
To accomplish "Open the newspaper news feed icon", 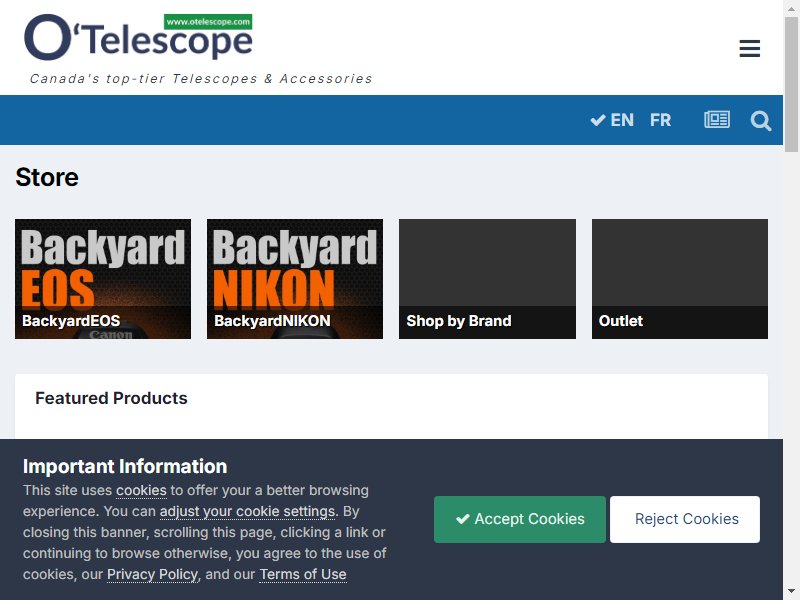I will coord(717,120).
